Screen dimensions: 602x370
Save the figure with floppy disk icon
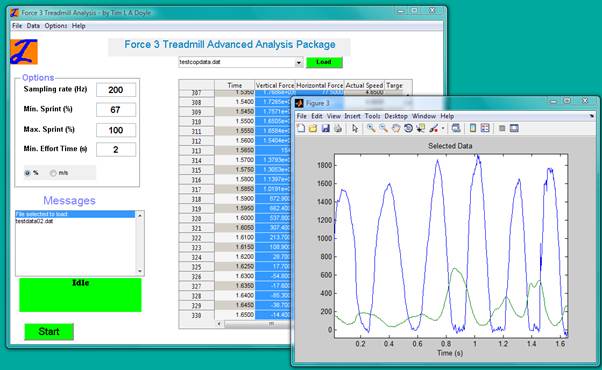pyautogui.click(x=326, y=128)
